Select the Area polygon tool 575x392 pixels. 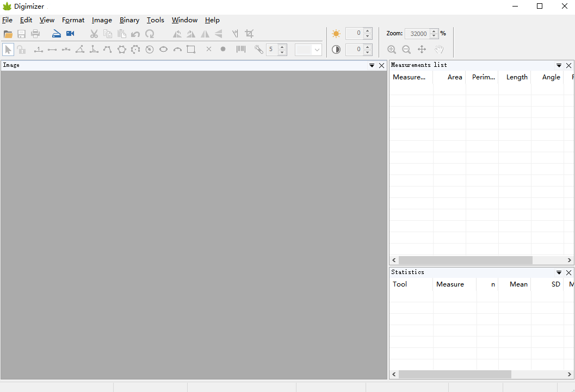point(122,49)
